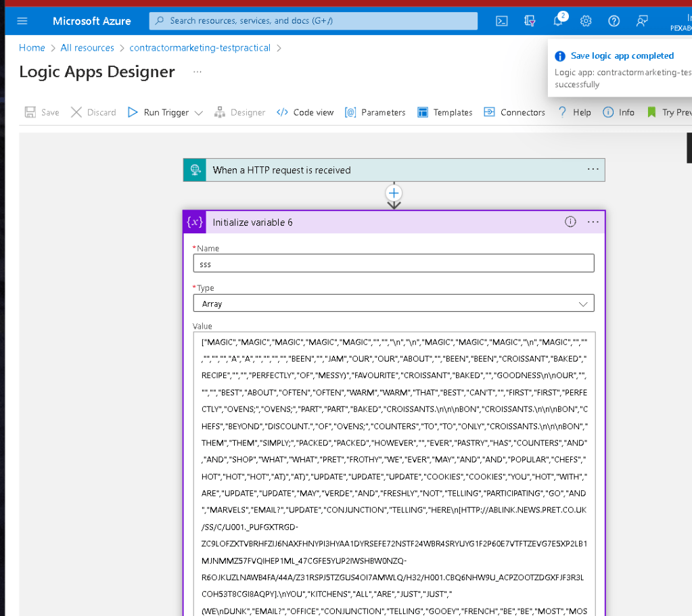Open the notifications bell
This screenshot has height=616, width=692.
558,20
